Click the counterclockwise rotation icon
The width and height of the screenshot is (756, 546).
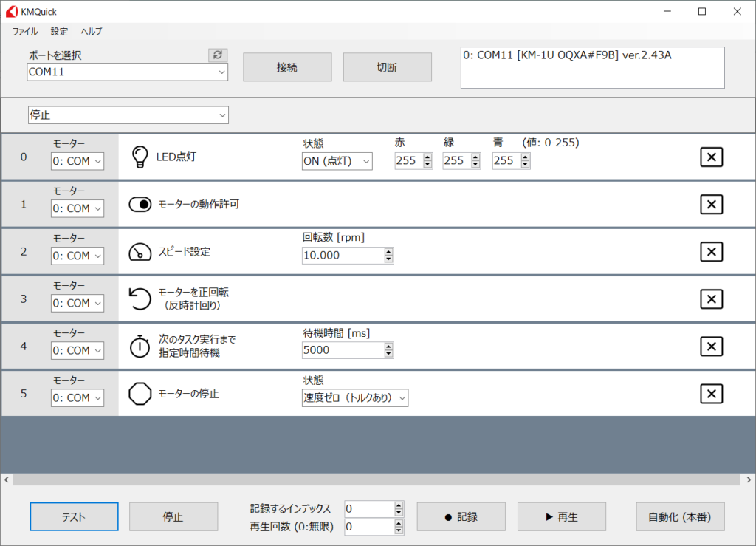click(140, 298)
